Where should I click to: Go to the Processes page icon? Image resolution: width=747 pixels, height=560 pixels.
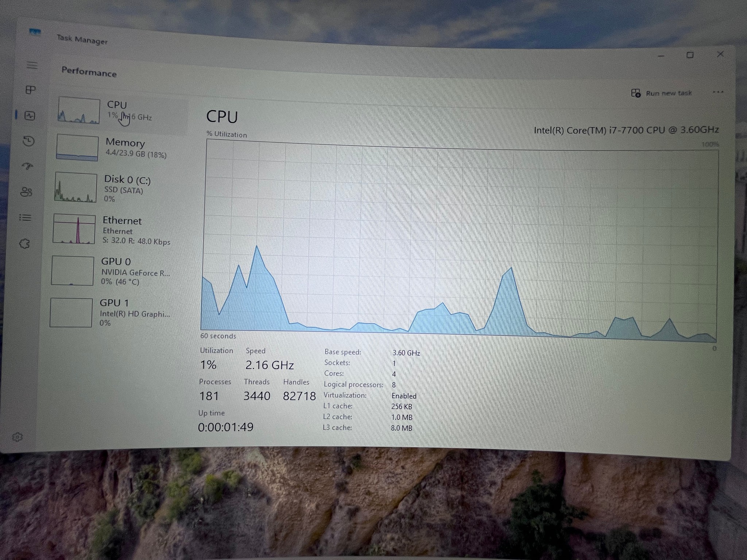31,90
